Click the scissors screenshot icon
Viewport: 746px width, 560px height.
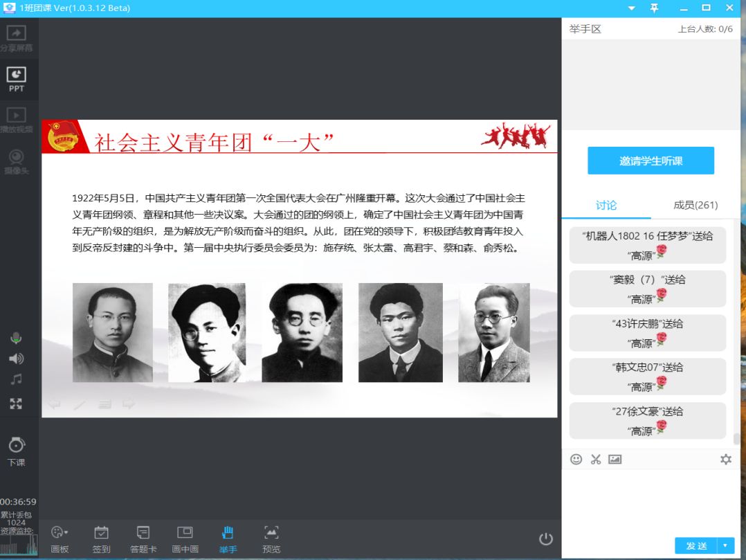596,459
